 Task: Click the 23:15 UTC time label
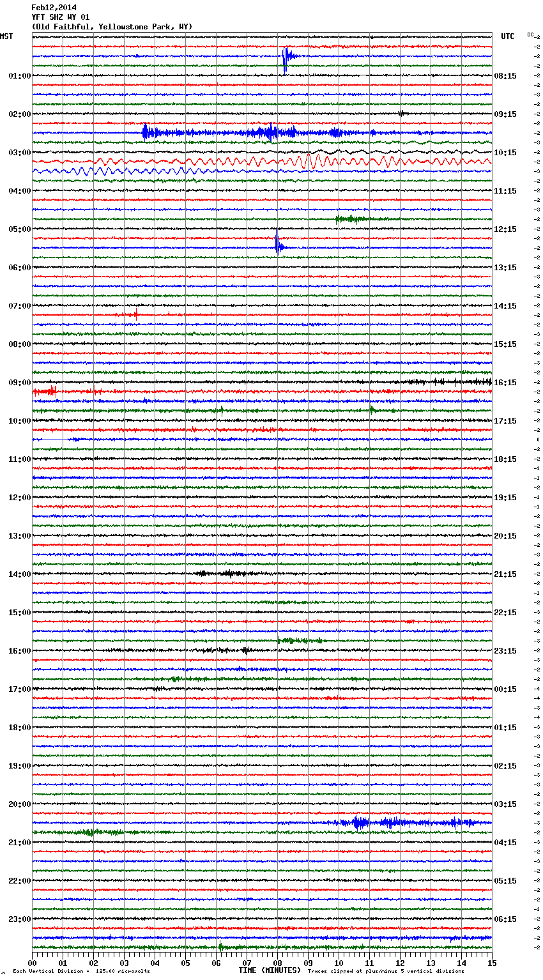[x=505, y=651]
